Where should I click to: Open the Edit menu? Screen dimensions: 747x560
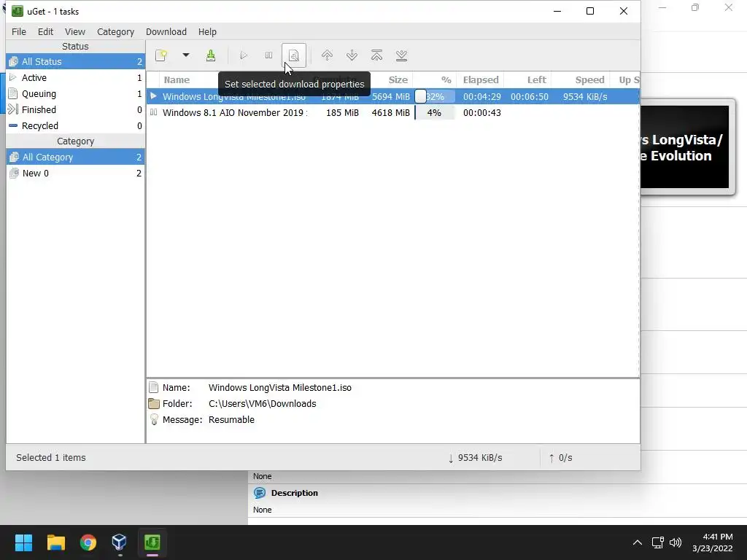(x=45, y=32)
